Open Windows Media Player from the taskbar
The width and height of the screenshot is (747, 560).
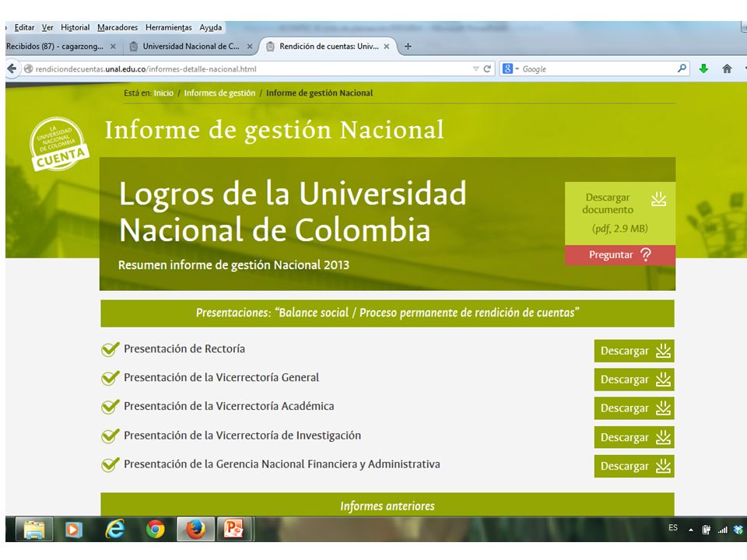point(73,529)
